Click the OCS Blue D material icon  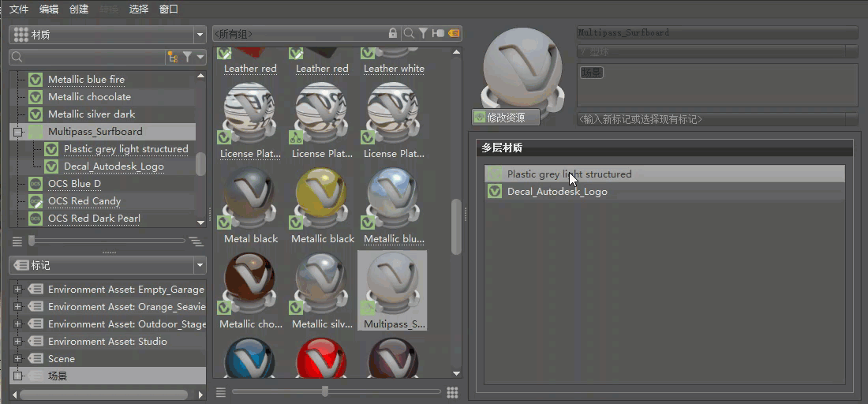pos(36,184)
